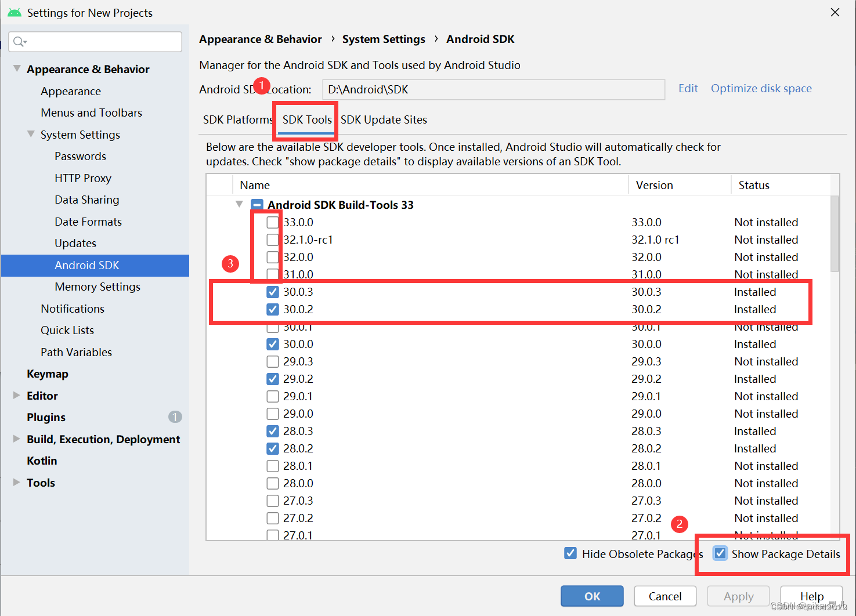Click the Cancel button
Screen dimensions: 856x616
665,596
